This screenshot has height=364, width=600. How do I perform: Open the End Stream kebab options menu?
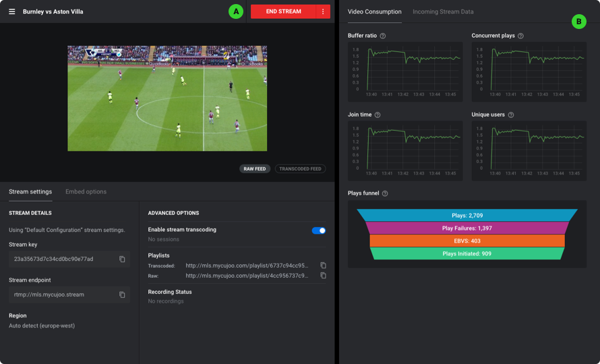tap(323, 11)
